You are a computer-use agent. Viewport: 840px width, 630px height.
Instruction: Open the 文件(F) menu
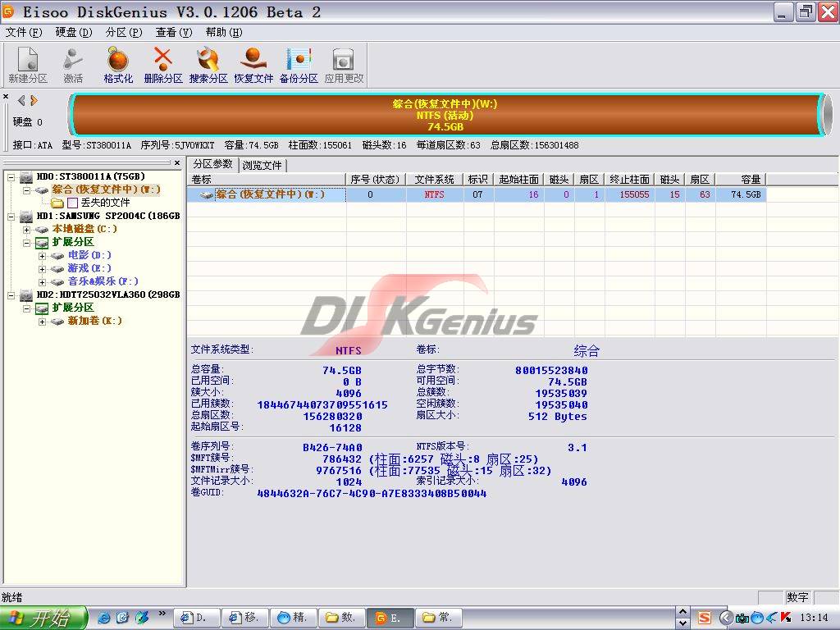24,32
